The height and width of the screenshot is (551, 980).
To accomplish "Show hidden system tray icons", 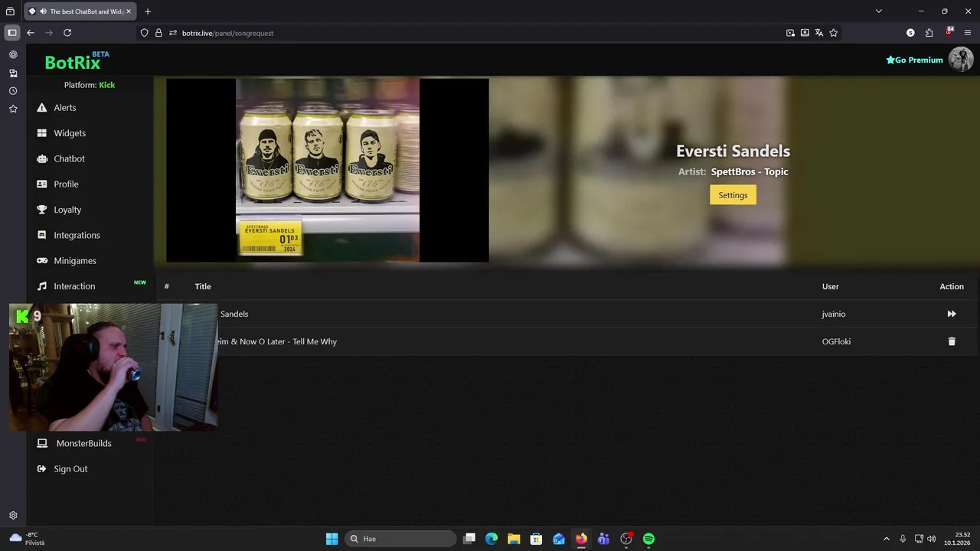I will [x=887, y=539].
